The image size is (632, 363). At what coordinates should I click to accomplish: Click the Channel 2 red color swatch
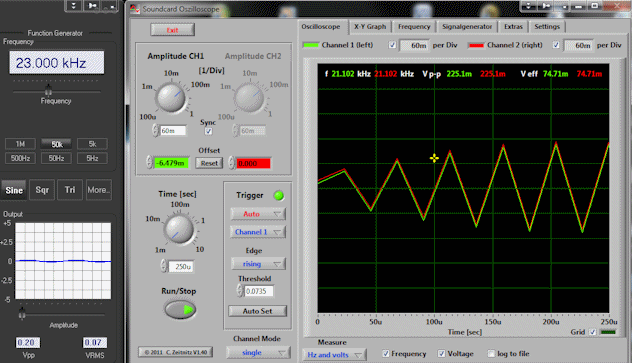tap(476, 45)
